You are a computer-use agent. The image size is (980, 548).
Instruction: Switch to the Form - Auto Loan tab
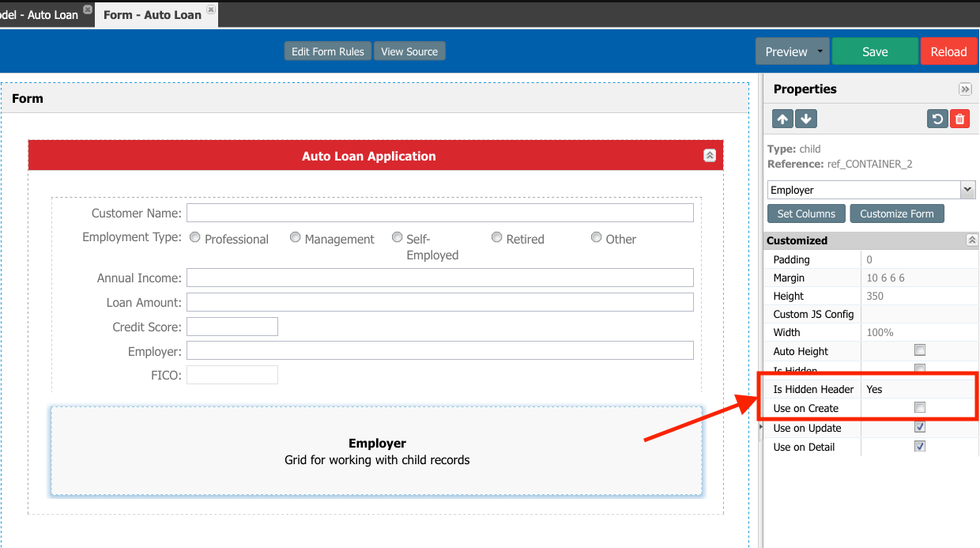tap(152, 14)
